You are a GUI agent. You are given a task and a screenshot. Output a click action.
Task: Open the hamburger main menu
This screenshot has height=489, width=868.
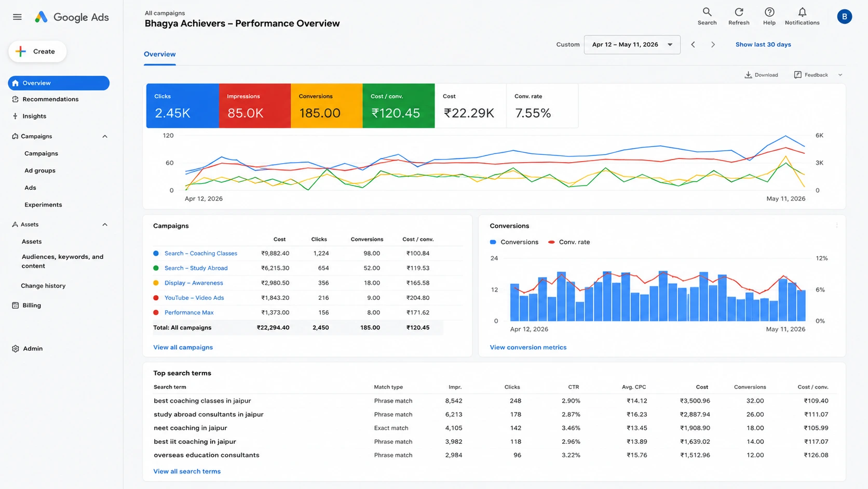point(17,17)
